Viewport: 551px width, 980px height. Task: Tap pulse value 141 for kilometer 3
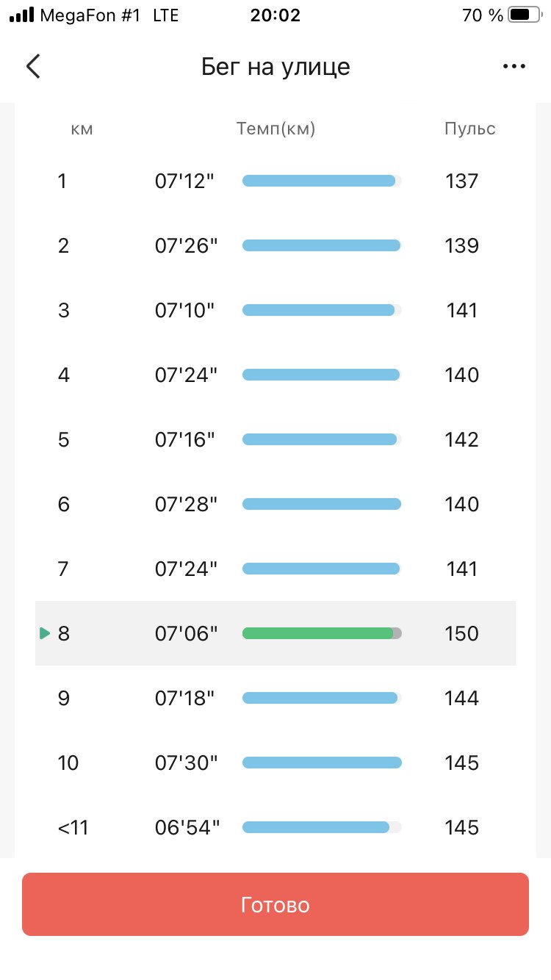[x=462, y=310]
